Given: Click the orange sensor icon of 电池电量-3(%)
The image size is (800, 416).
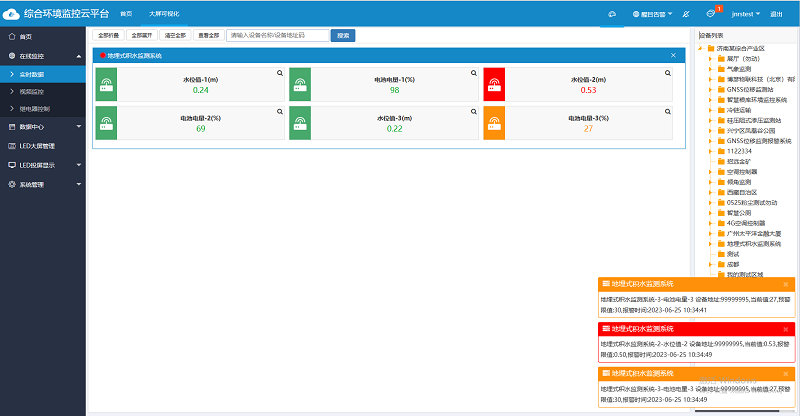Looking at the screenshot, I should 495,123.
